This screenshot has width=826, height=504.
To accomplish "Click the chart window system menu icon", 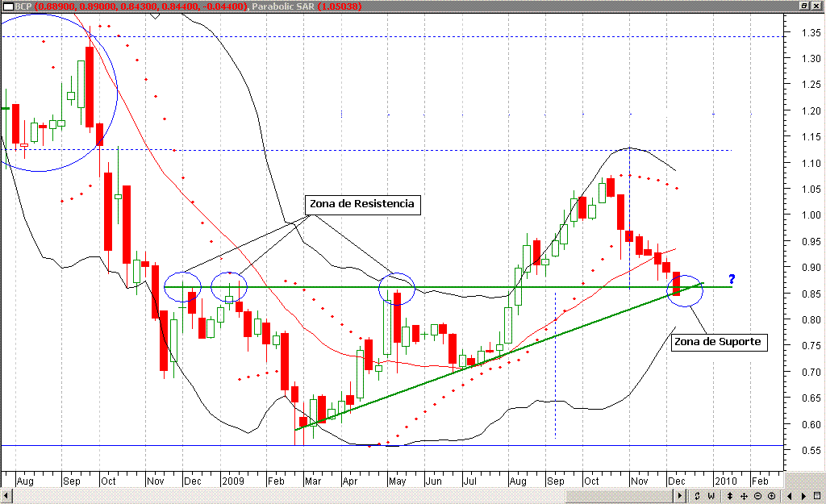I will pyautogui.click(x=7, y=6).
